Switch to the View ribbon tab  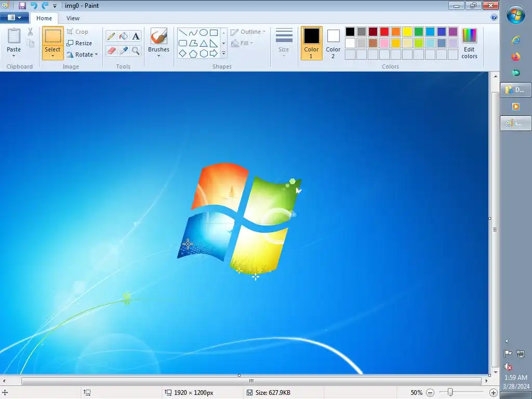(73, 18)
